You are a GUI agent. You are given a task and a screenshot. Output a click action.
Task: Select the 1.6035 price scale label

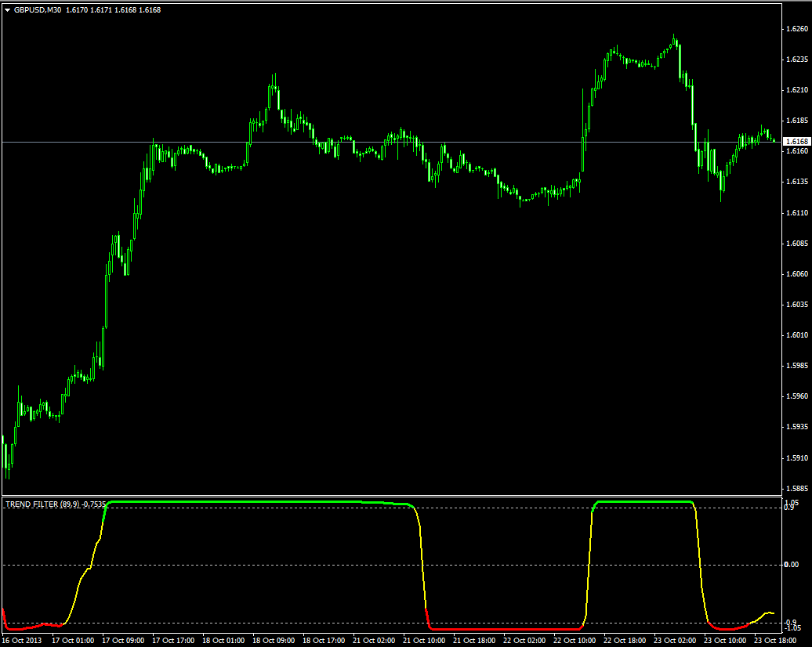tap(797, 304)
